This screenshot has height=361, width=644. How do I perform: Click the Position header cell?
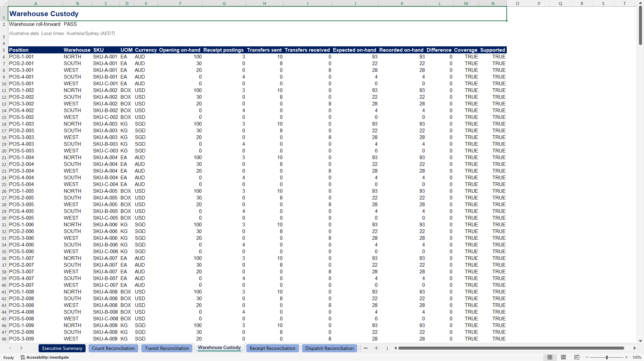[x=36, y=50]
